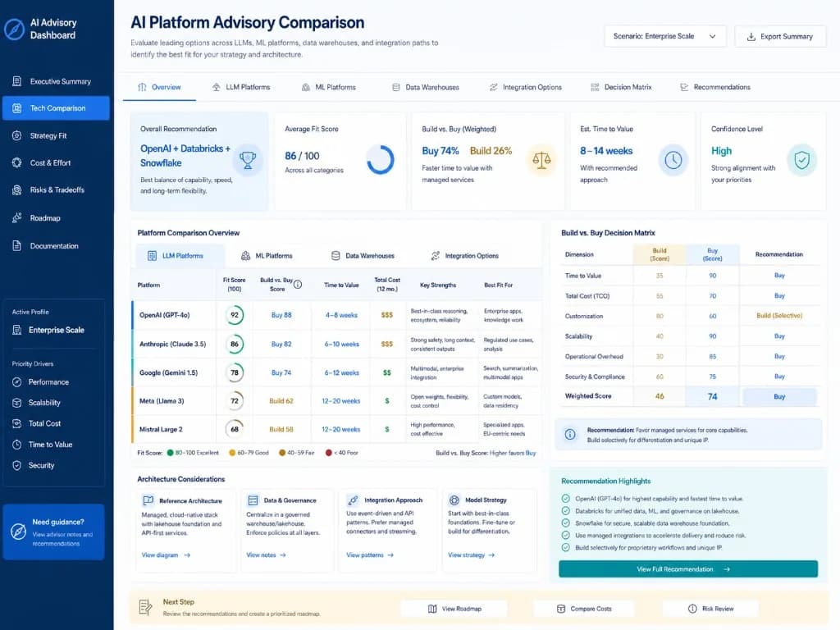Select Tech Comparison sidebar item
Image resolution: width=840 pixels, height=630 pixels.
point(56,108)
